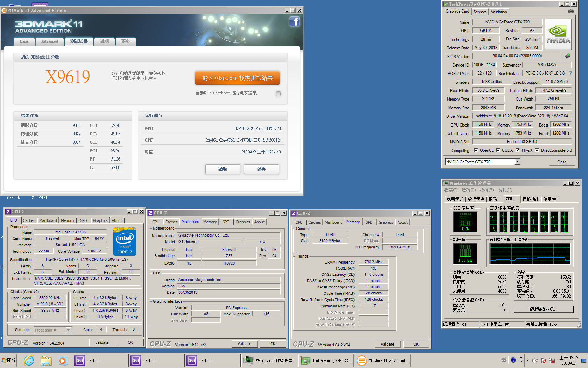Toggle the CUDA checkbox in GPU-Z

[498, 150]
